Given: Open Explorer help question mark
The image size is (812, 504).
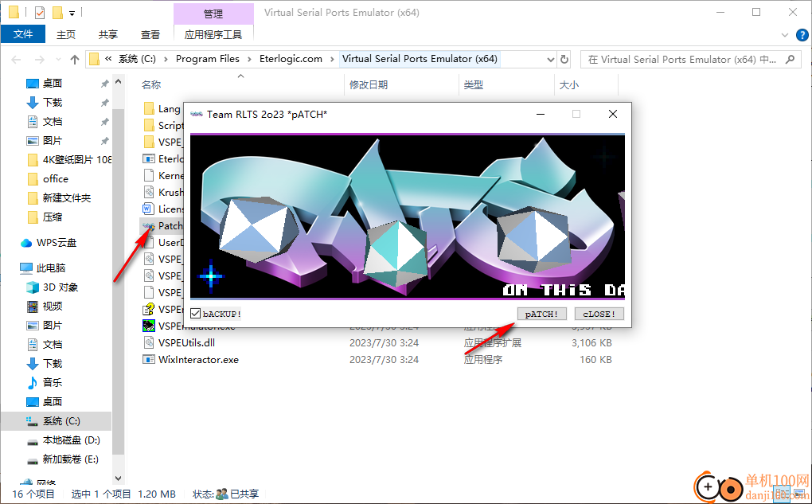Looking at the screenshot, I should coord(802,35).
